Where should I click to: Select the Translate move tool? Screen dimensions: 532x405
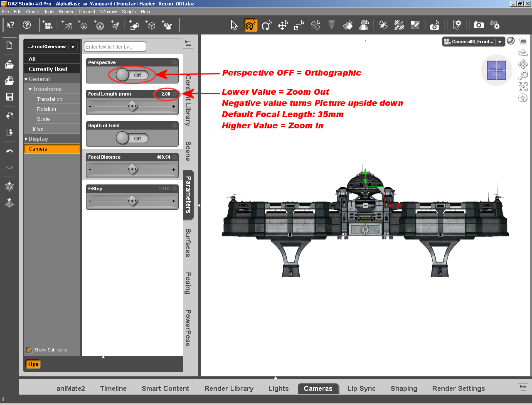[x=283, y=25]
